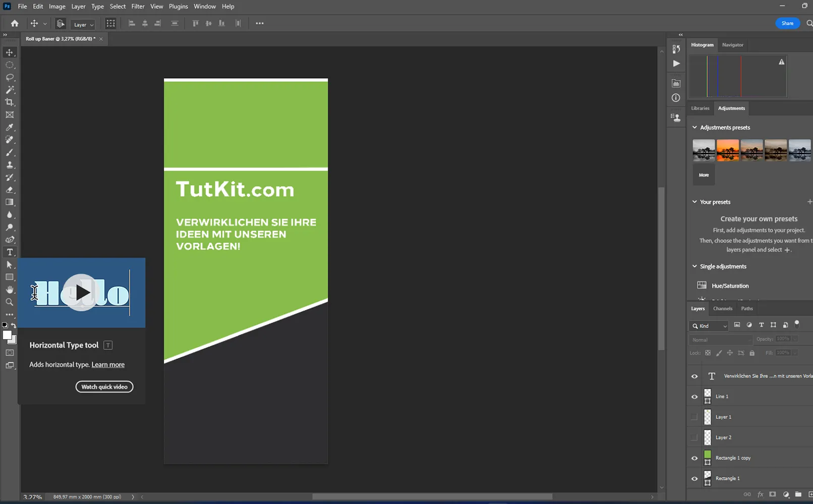This screenshot has width=813, height=504.
Task: Hide the Line 1 layer
Action: tap(694, 397)
